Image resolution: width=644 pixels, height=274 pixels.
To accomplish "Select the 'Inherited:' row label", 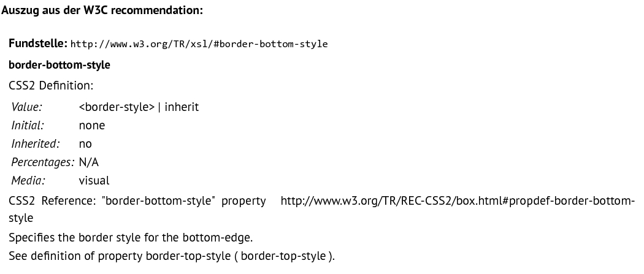I will tap(36, 143).
